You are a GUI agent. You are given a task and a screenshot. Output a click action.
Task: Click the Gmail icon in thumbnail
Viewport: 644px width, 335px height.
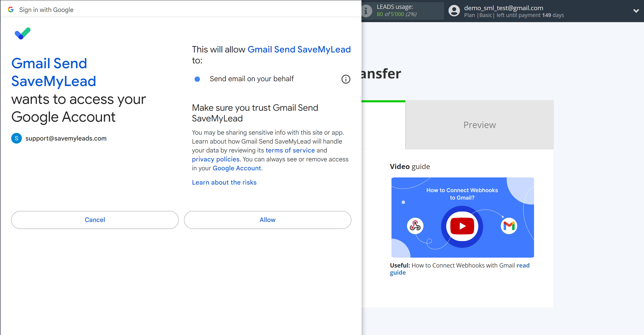[509, 226]
